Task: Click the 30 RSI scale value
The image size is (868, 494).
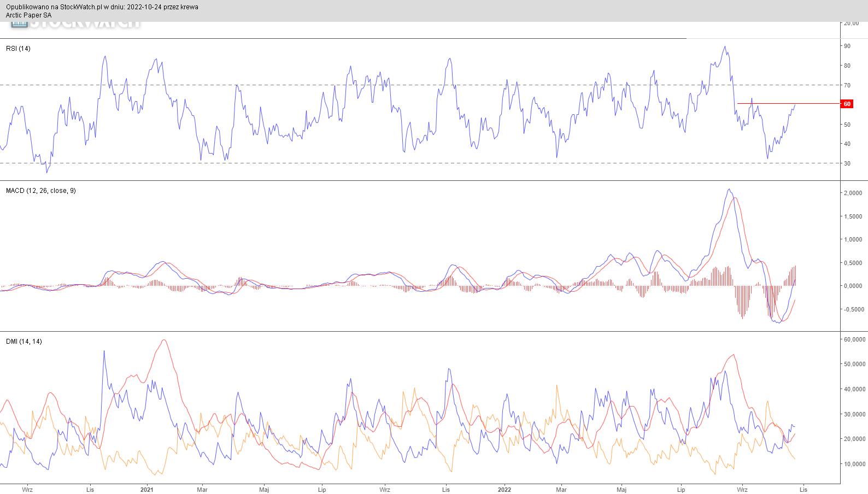Action: pyautogui.click(x=847, y=163)
